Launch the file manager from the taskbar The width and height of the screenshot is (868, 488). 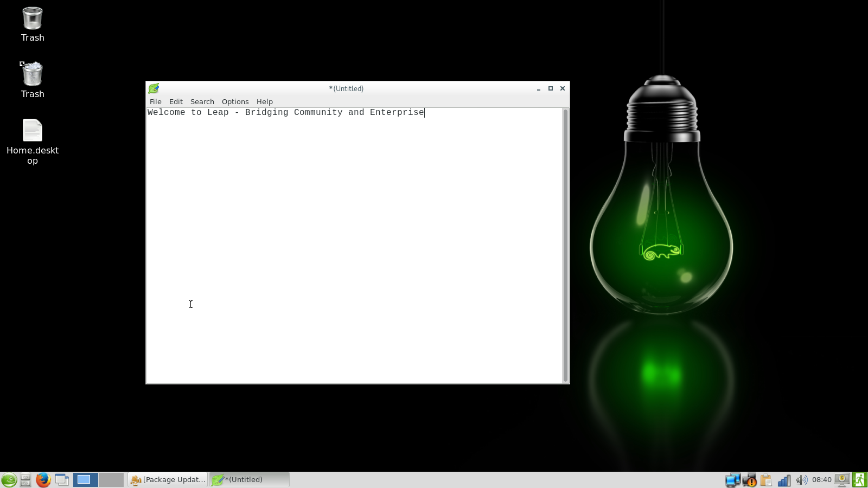pyautogui.click(x=25, y=480)
